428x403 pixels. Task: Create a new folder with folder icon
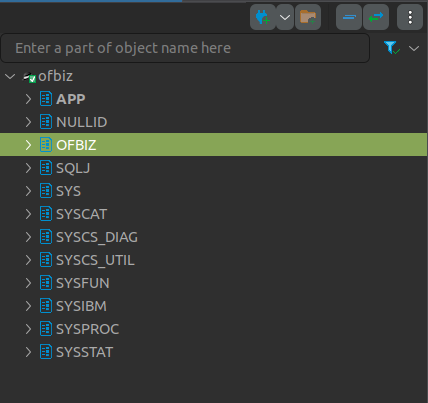308,17
